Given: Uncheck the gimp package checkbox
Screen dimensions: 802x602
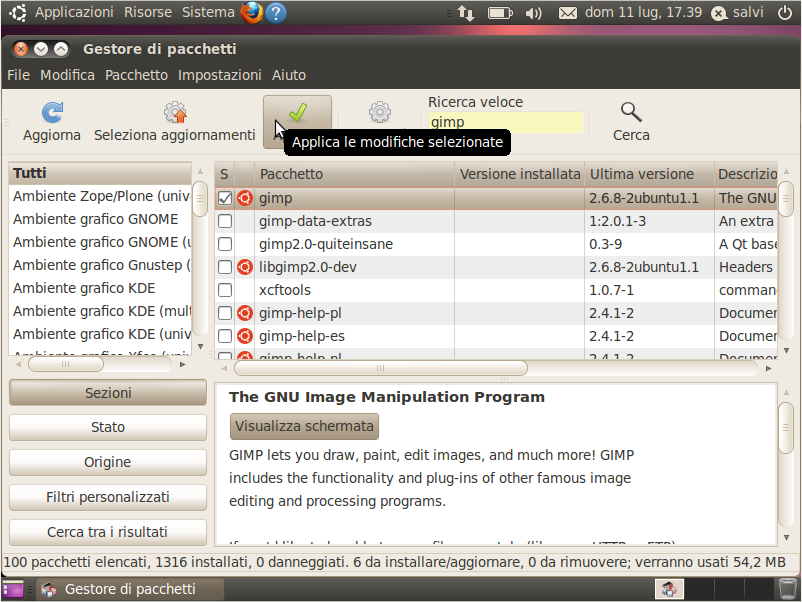Looking at the screenshot, I should (225, 198).
